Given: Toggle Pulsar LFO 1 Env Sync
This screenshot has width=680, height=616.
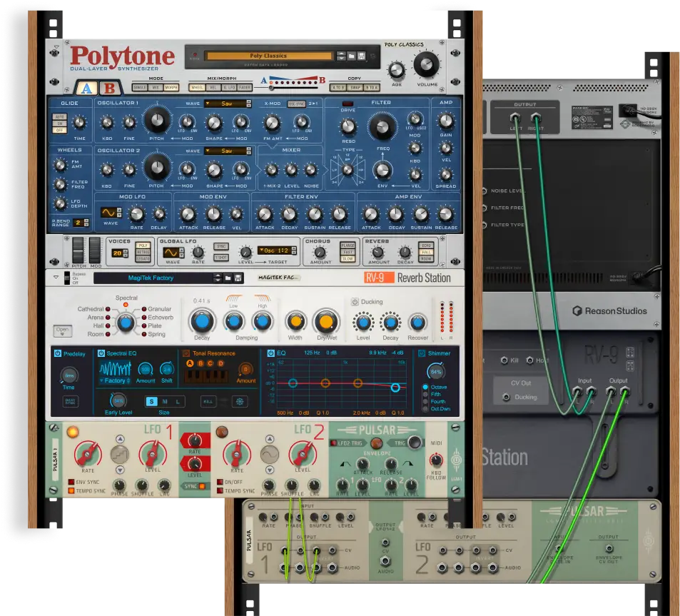Looking at the screenshot, I should (x=71, y=482).
